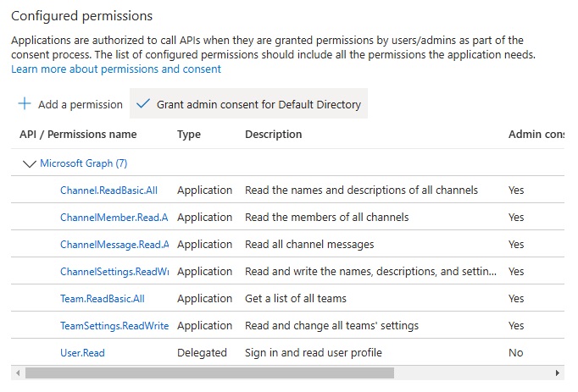Open the Microsoft Graph (7) API link
578x392 pixels.
pyautogui.click(x=83, y=163)
